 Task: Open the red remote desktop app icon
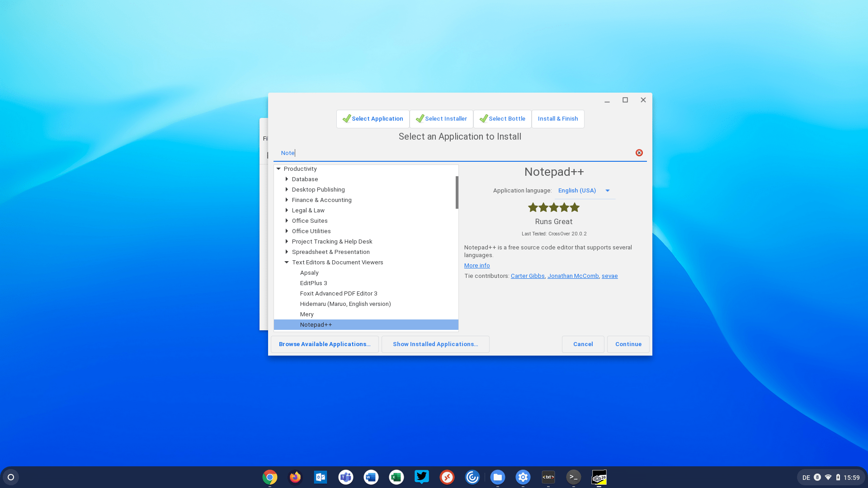tap(447, 477)
